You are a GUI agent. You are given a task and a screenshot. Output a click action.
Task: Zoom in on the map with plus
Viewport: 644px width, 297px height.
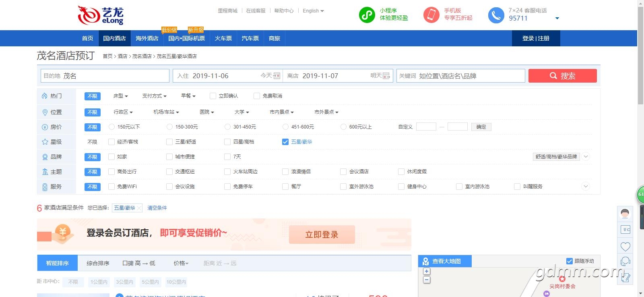point(427,272)
